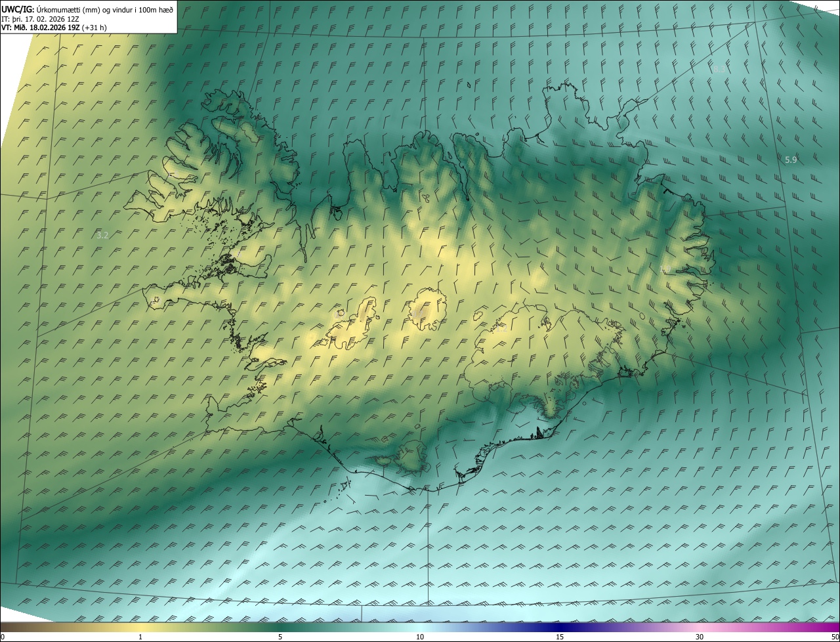840x642 pixels.
Task: Click the "30" label on the color scale
Action: coord(700,637)
